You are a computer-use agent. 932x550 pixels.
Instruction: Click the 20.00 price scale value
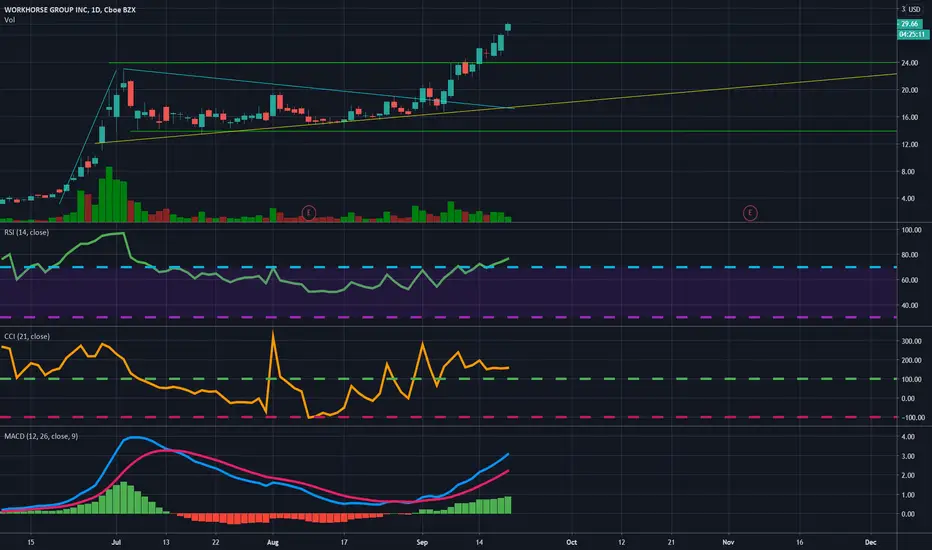click(x=909, y=90)
